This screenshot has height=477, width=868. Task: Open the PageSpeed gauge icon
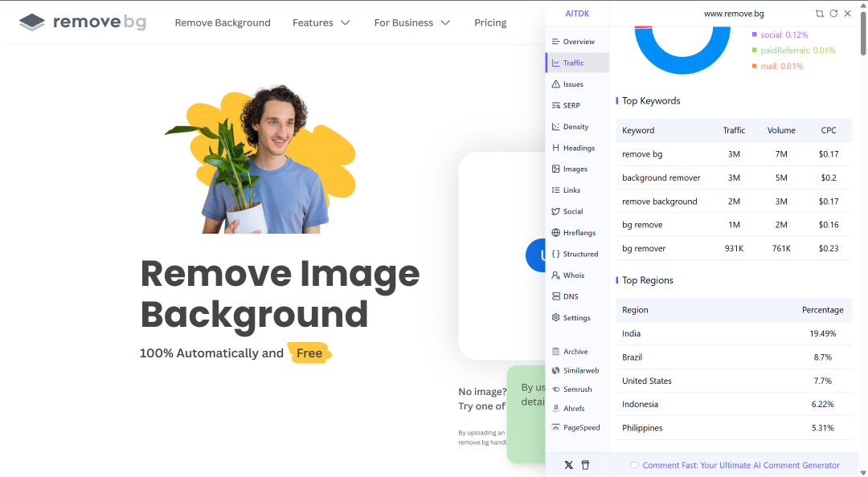(556, 428)
